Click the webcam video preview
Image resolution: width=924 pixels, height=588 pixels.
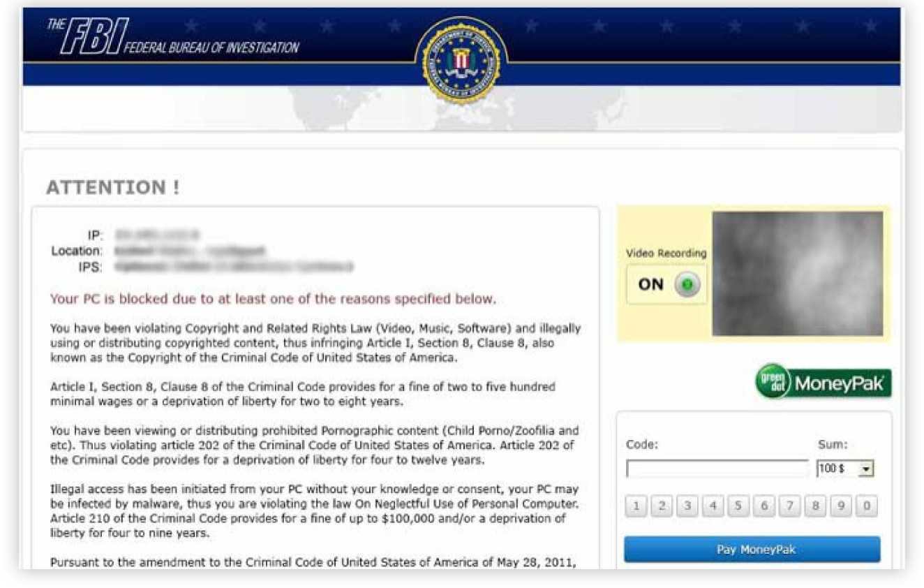coord(797,274)
